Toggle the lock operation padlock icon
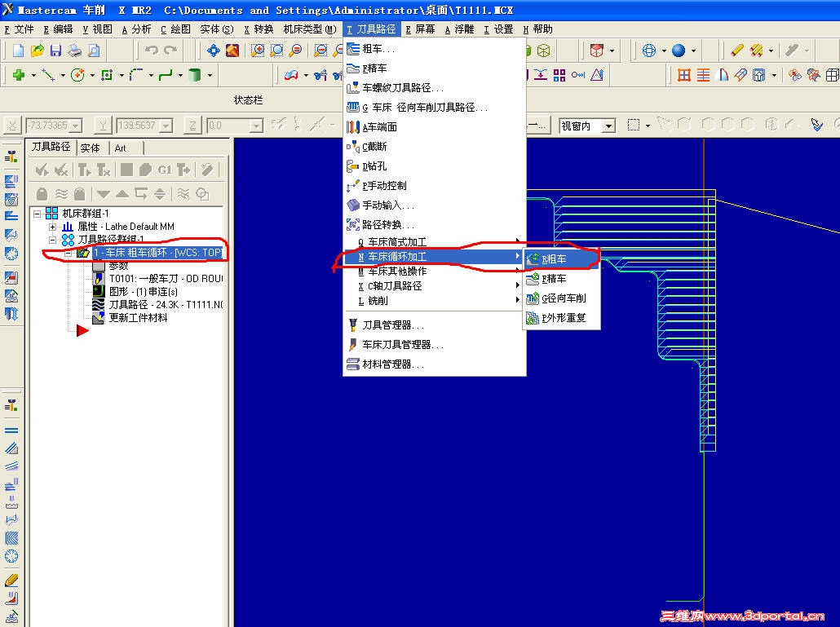This screenshot has height=627, width=840. 42,194
